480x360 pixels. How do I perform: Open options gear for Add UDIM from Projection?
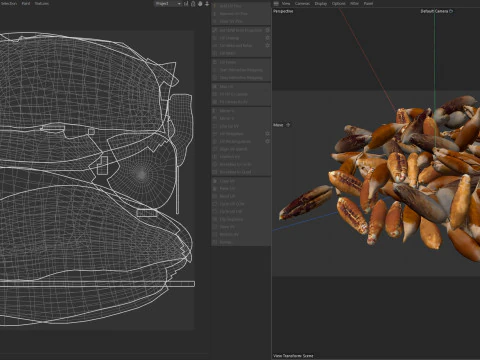click(x=267, y=30)
